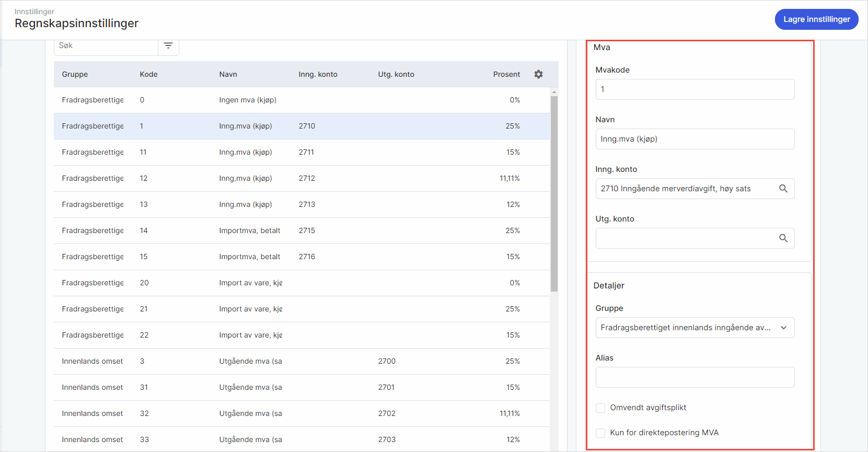Sort by Navn column header
868x452 pixels.
[228, 74]
